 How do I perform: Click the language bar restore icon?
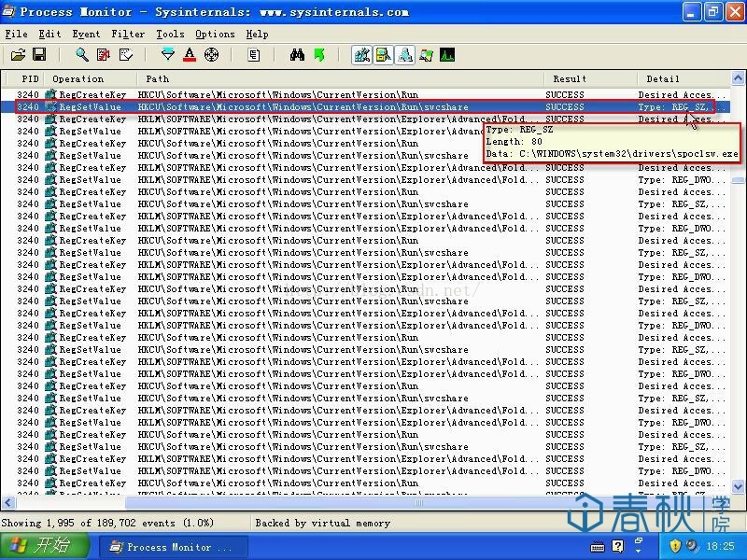point(639,541)
